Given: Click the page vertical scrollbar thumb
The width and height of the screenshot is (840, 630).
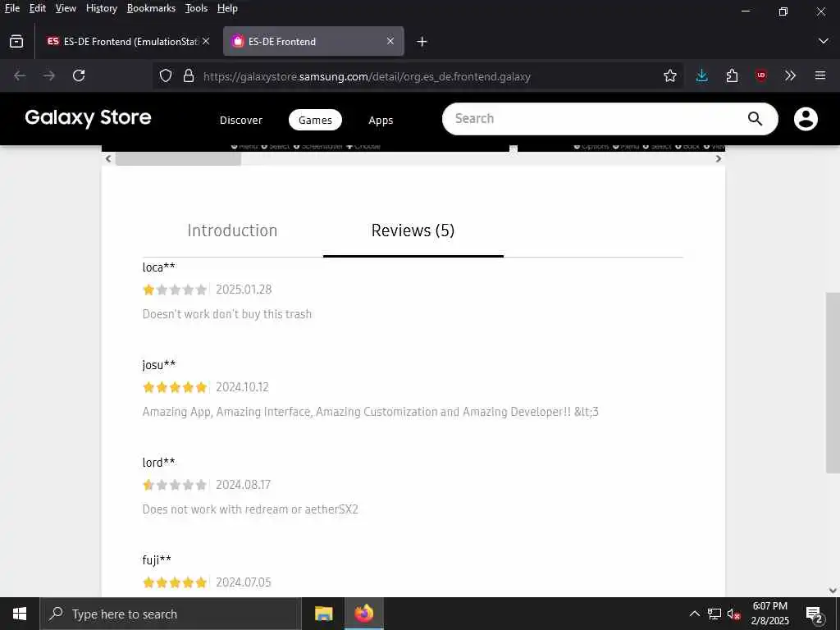Looking at the screenshot, I should [x=833, y=382].
